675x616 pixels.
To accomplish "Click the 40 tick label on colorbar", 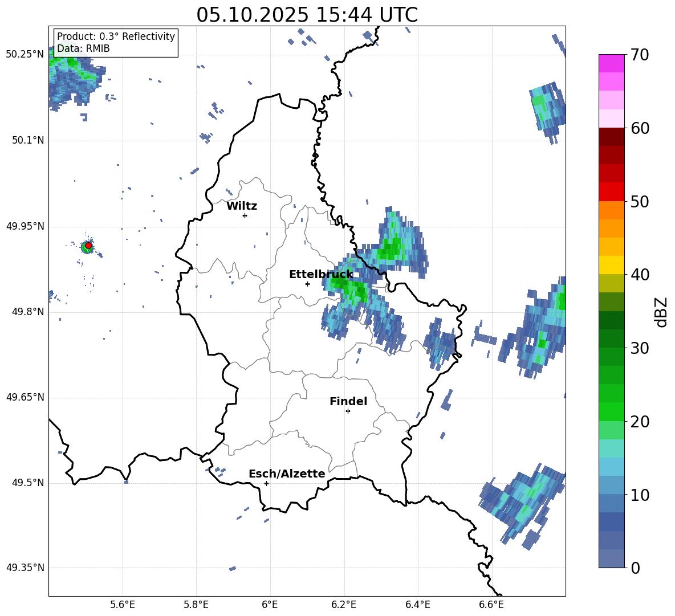I will coord(640,275).
